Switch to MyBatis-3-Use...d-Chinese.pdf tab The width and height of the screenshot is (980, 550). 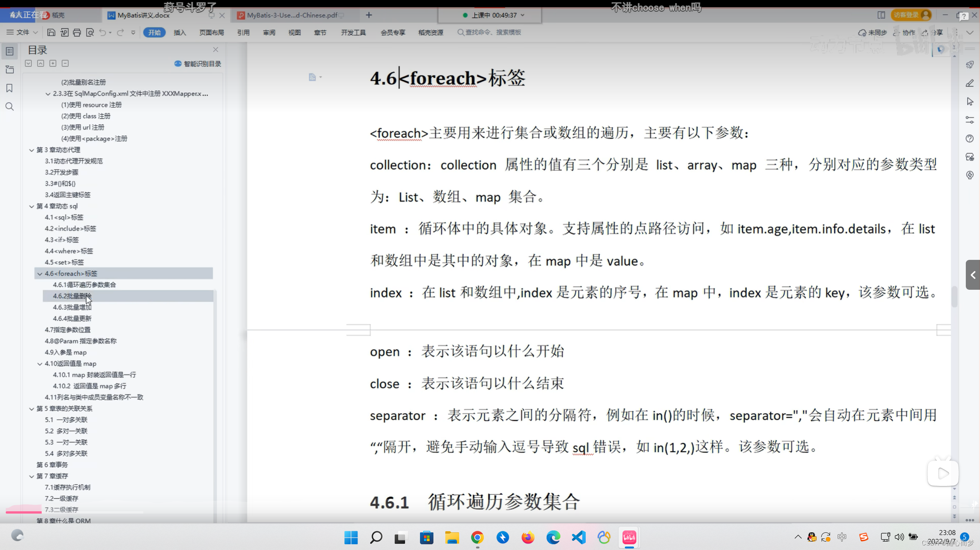292,15
